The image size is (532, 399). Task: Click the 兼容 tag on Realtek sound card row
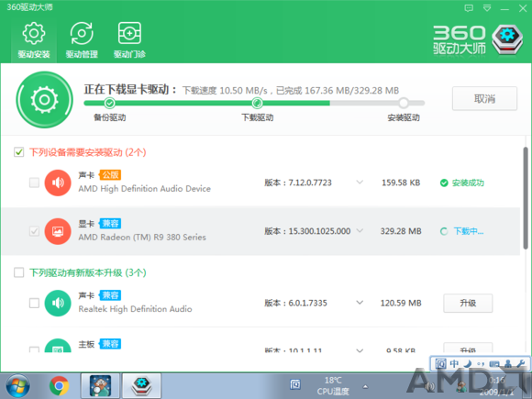click(110, 295)
